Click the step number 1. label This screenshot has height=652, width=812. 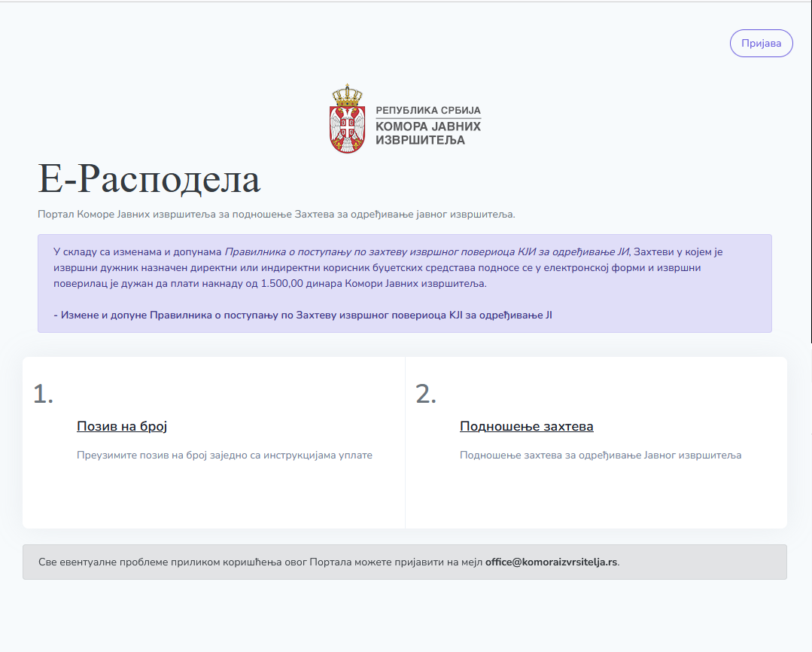click(x=43, y=394)
